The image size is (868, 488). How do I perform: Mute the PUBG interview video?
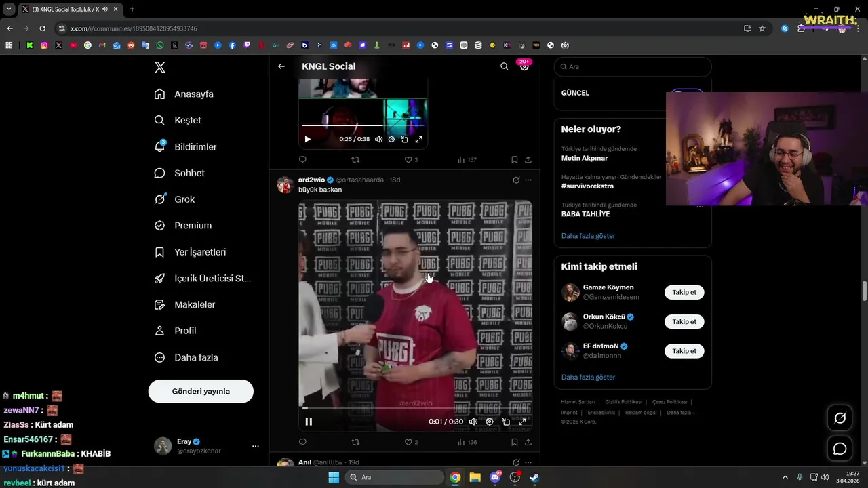[473, 422]
